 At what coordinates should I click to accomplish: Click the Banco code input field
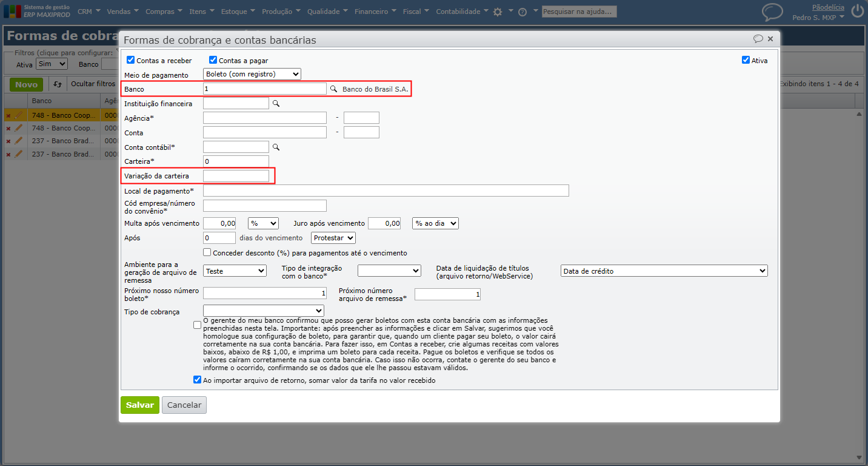click(x=265, y=89)
